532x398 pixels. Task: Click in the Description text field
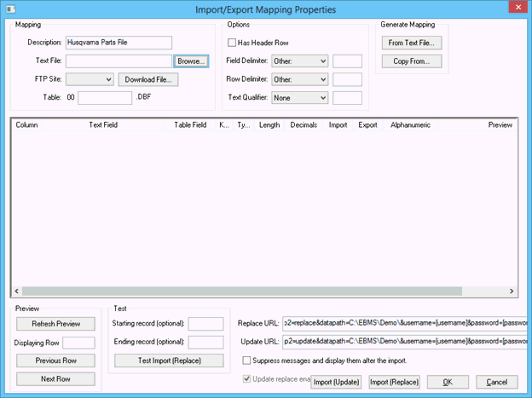(118, 43)
